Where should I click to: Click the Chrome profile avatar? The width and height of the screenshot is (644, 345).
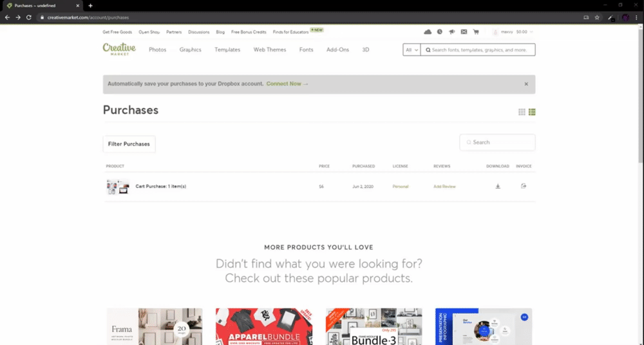click(x=625, y=17)
